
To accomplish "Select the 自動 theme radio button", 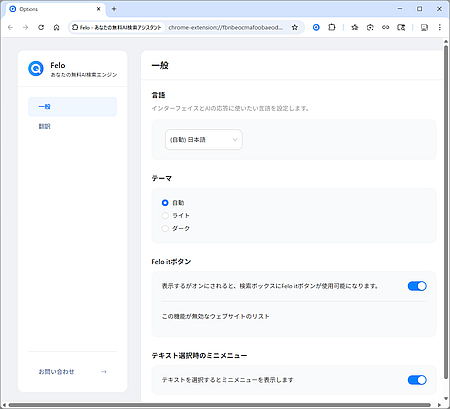I will (x=165, y=203).
